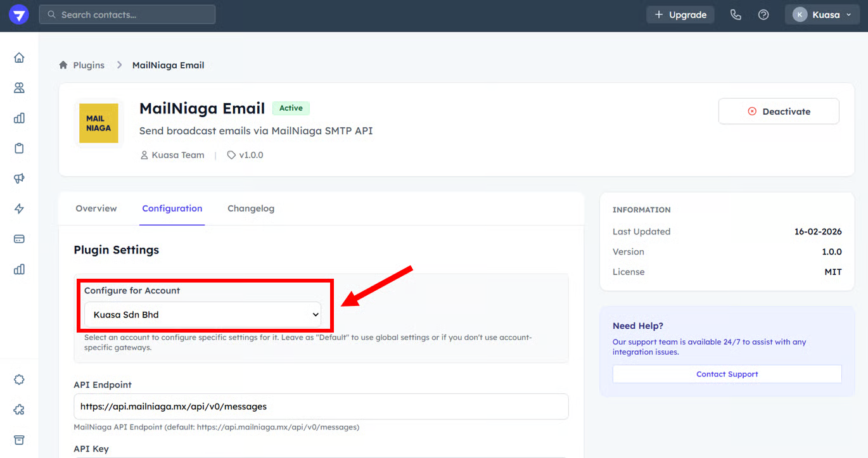868x458 pixels.
Task: Click the clipboard icon in the sidebar
Action: [x=19, y=148]
